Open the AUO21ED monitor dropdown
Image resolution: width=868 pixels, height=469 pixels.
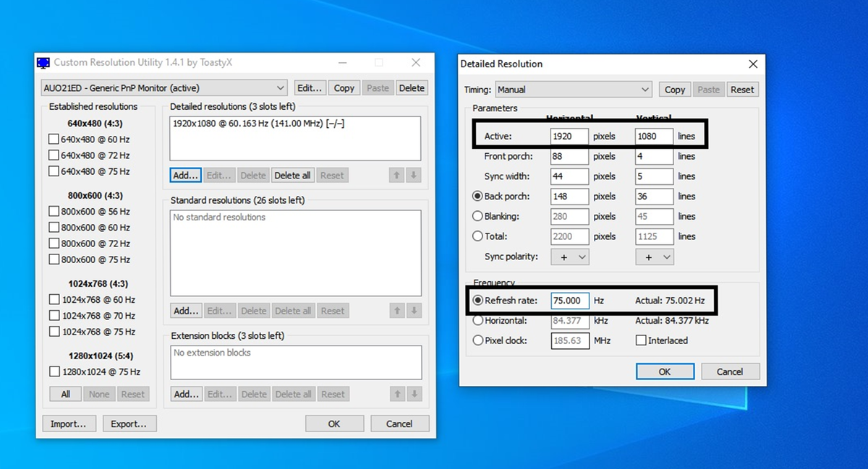[x=165, y=88]
